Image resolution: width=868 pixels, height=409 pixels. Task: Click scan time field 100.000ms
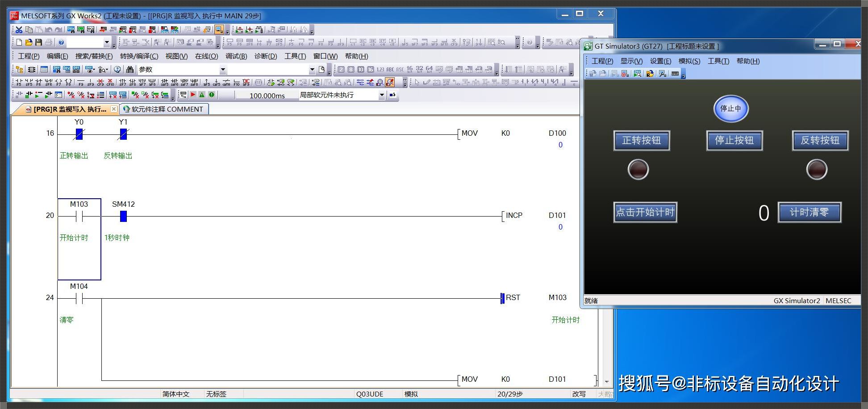coord(267,95)
